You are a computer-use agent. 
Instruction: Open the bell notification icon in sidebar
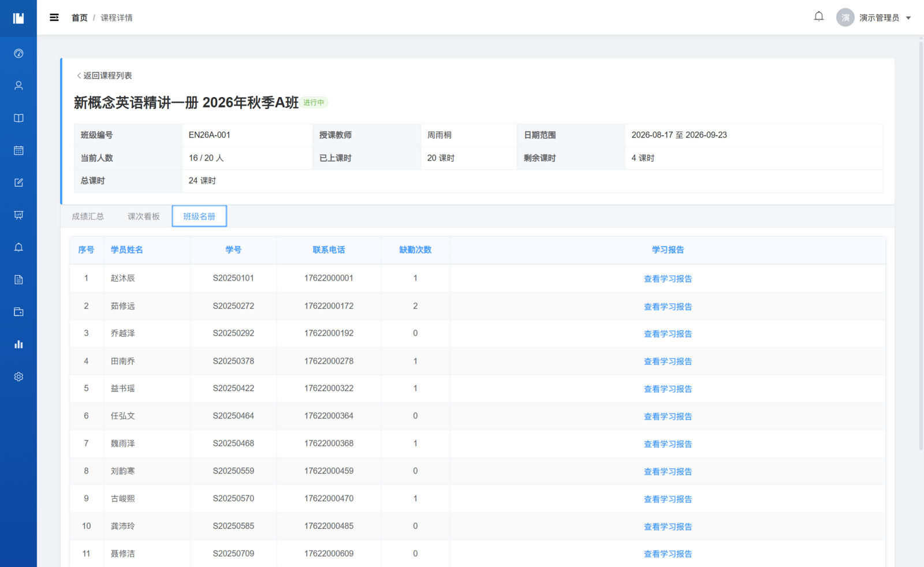(18, 248)
